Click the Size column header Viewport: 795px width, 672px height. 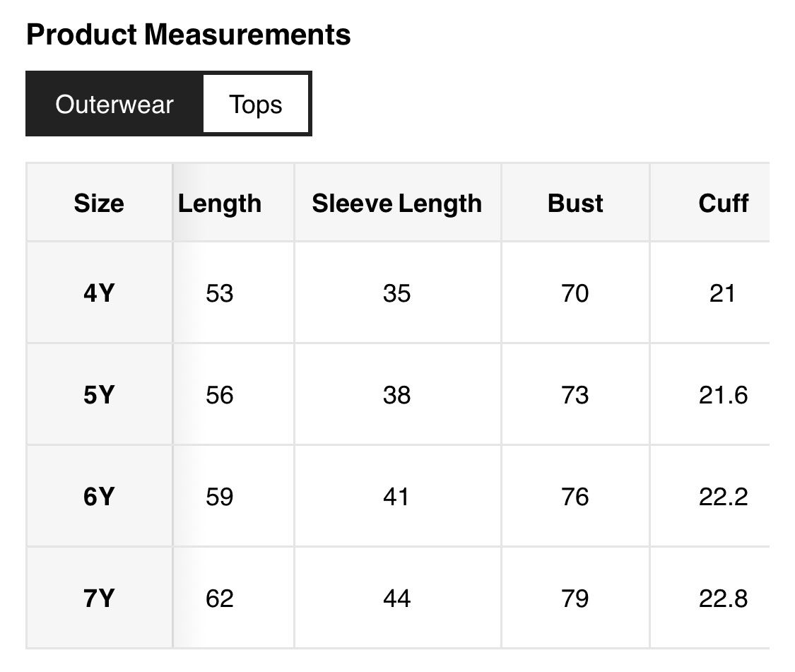(99, 204)
